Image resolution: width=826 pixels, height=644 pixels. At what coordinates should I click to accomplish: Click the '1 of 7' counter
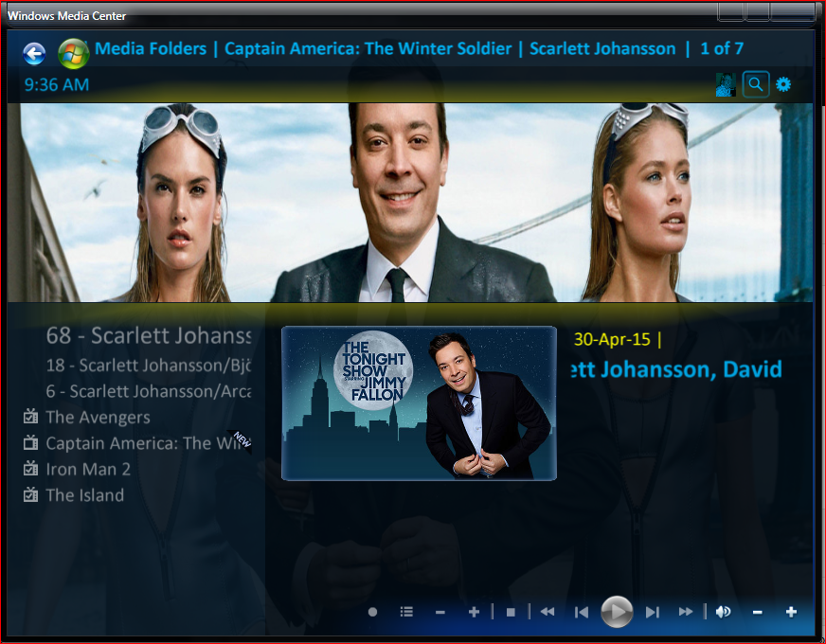click(722, 48)
